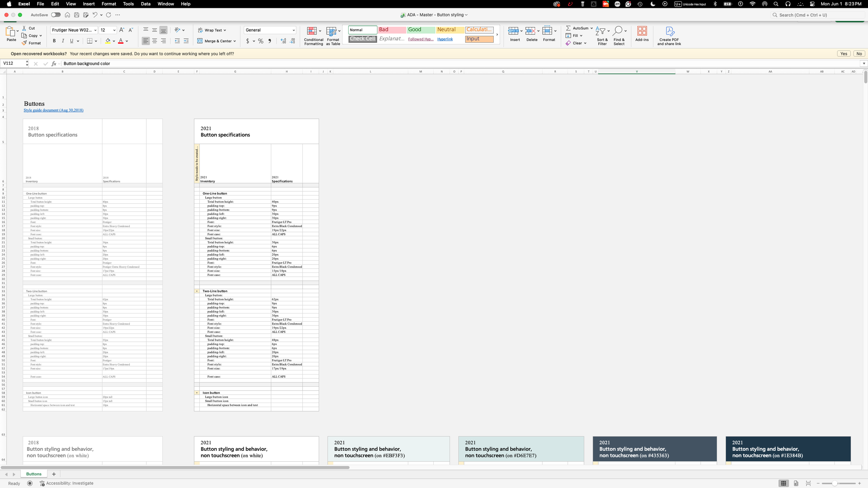The image size is (868, 488).
Task: Increase indent
Action: click(x=186, y=41)
